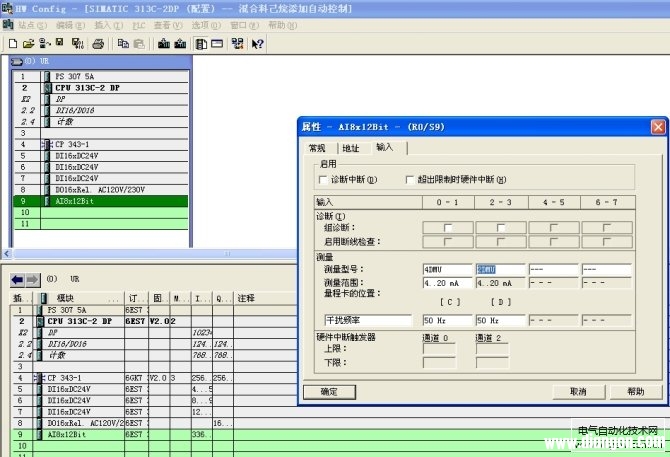
Task: Click the 取消 button
Action: 578,391
